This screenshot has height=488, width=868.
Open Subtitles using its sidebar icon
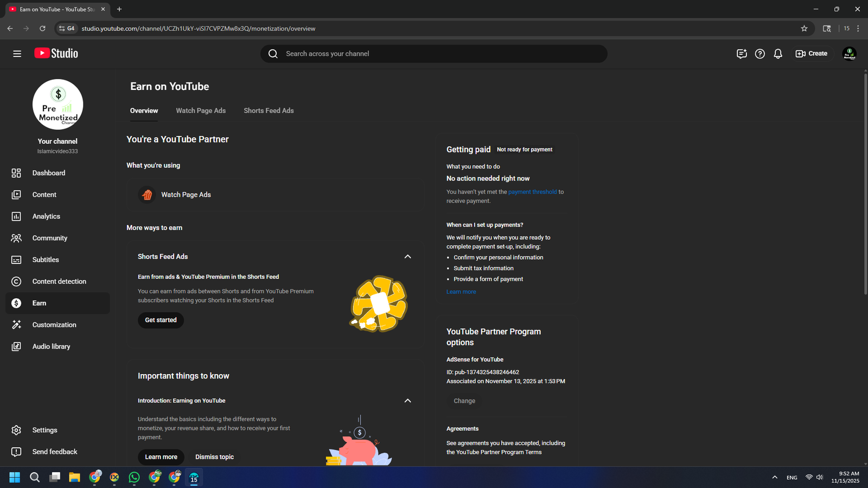tap(16, 260)
